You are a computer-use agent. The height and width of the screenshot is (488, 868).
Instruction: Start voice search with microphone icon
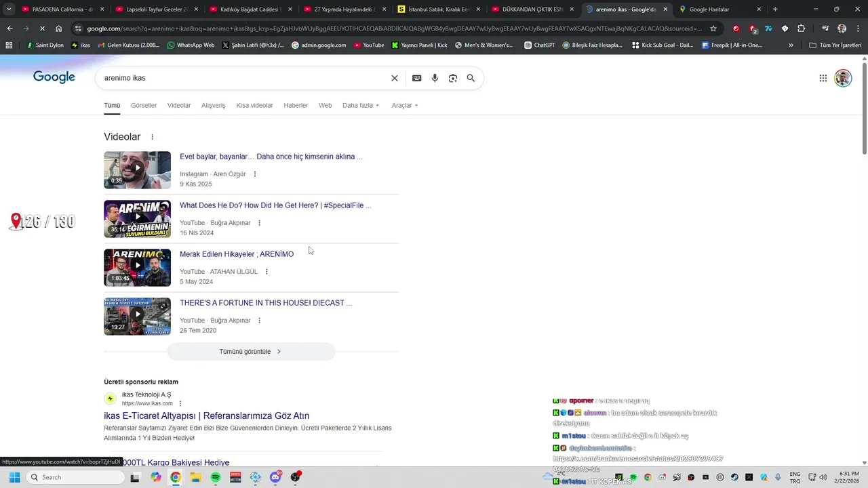pos(435,78)
